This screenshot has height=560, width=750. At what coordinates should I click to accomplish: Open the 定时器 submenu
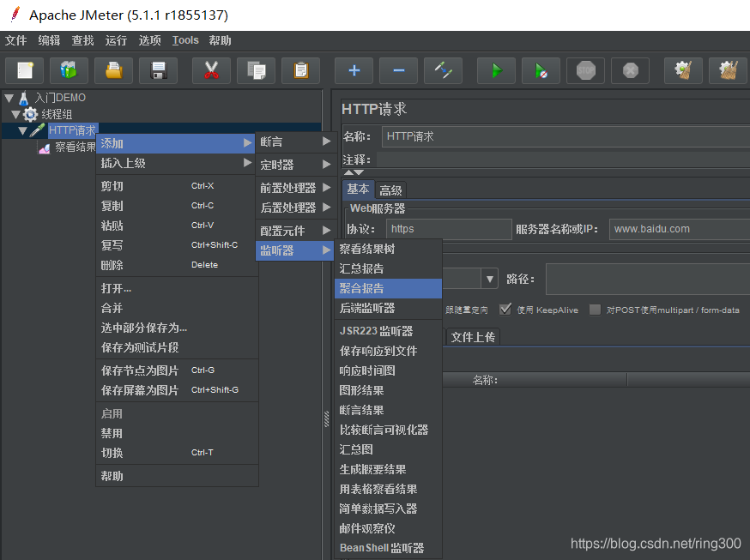pyautogui.click(x=295, y=165)
